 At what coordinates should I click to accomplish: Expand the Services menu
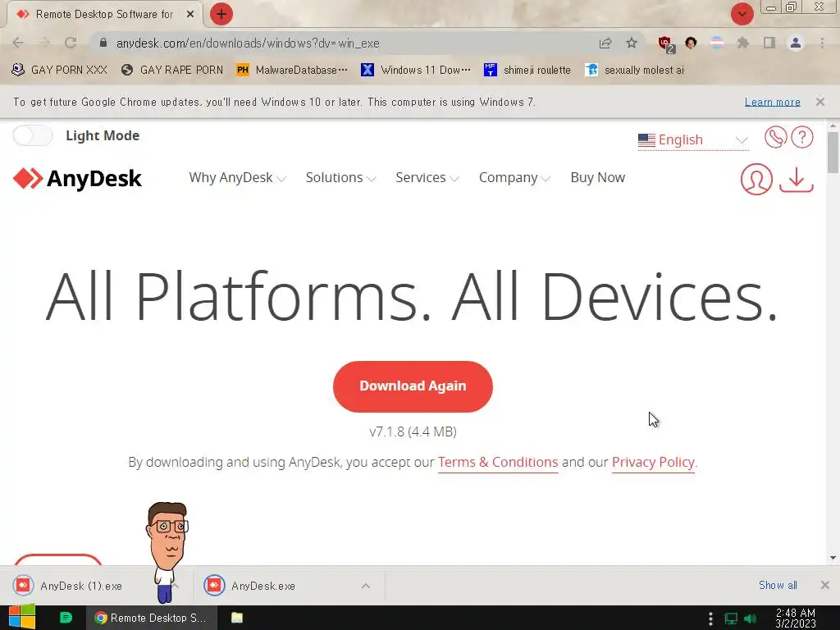pos(427,178)
